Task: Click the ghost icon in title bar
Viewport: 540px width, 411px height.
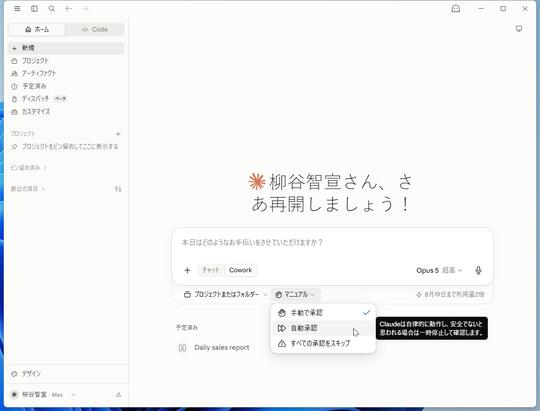Action: click(x=456, y=9)
